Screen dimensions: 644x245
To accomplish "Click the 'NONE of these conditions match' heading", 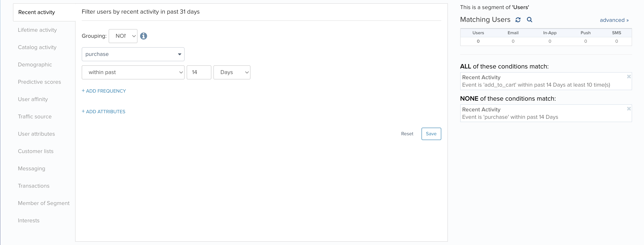I will point(508,98).
